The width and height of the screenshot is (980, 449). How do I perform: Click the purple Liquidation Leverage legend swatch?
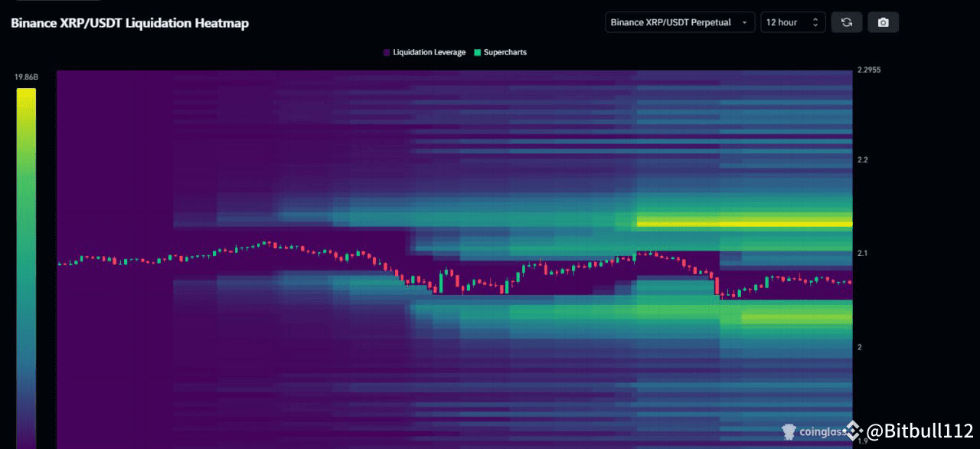pyautogui.click(x=387, y=52)
